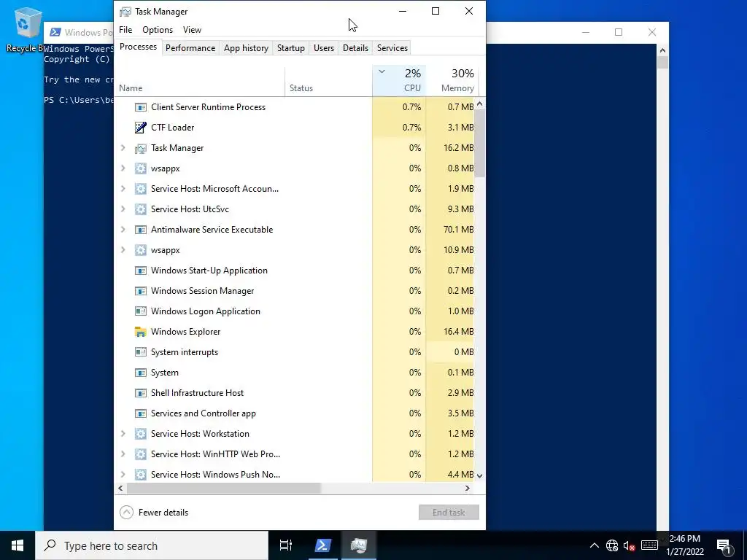747x560 pixels.
Task: Click the Windows Start-Up Application icon
Action: click(x=140, y=271)
